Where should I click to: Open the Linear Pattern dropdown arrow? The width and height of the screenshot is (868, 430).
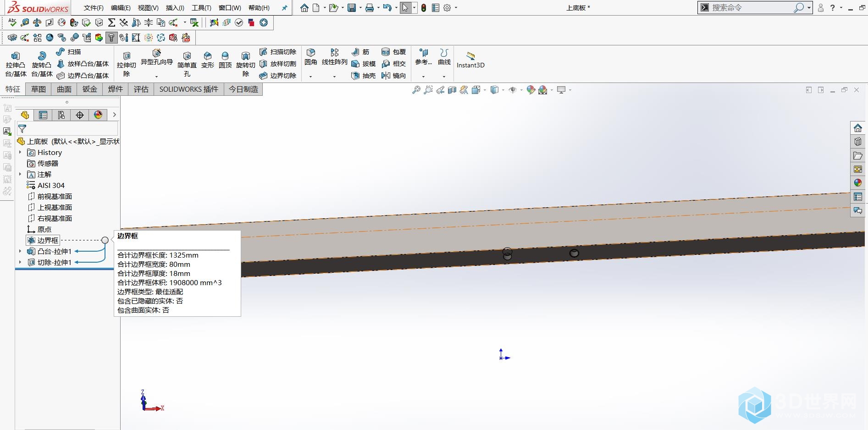tap(334, 77)
